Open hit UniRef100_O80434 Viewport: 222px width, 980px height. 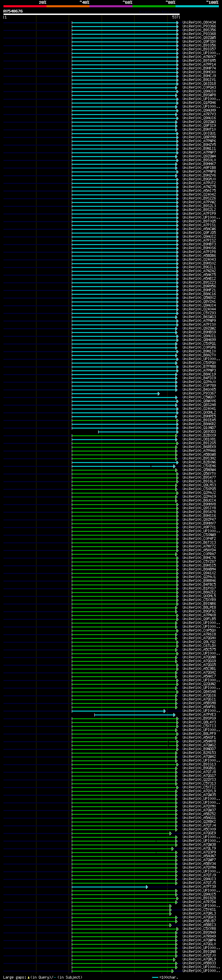(199, 23)
